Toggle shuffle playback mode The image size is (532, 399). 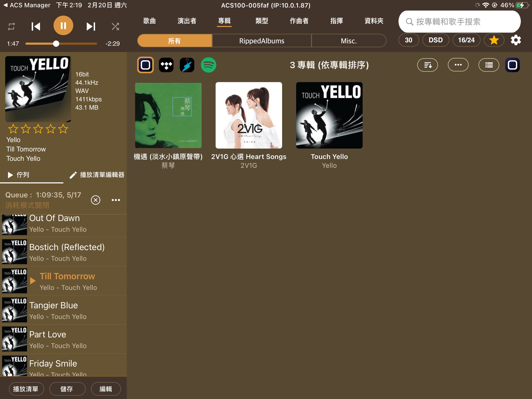point(115,26)
